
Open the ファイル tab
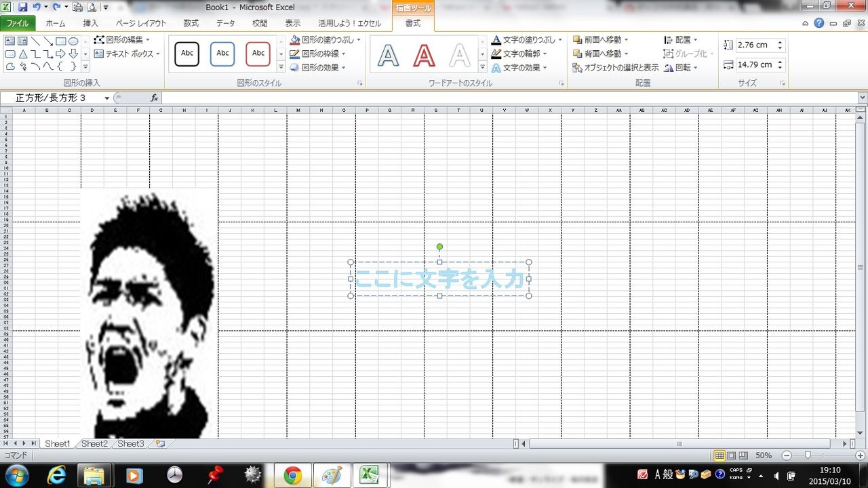pos(18,23)
